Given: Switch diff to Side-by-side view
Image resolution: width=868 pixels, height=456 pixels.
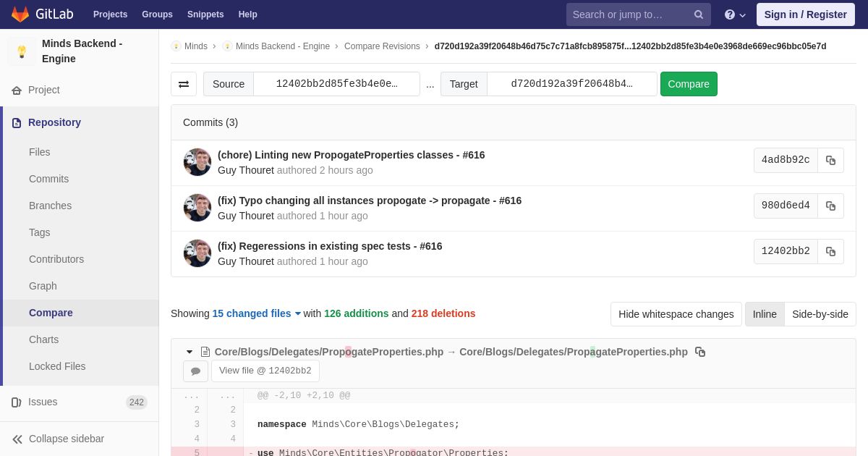Looking at the screenshot, I should tap(820, 314).
